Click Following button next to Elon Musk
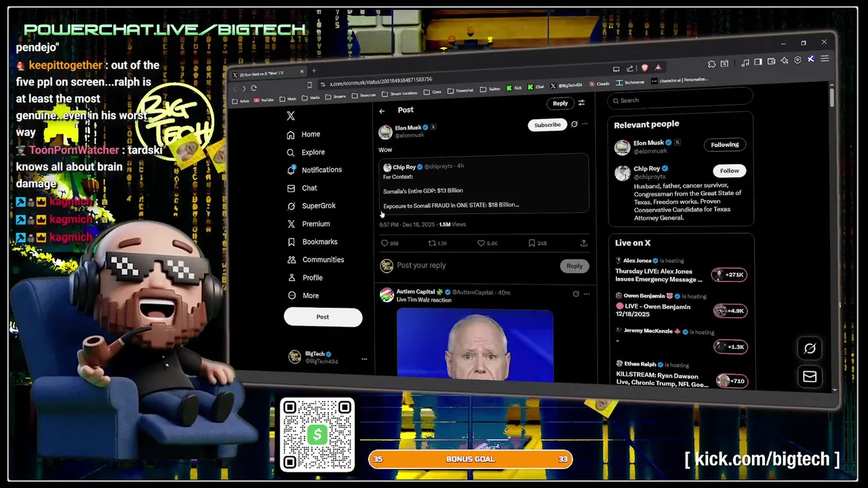868x488 pixels. [725, 145]
